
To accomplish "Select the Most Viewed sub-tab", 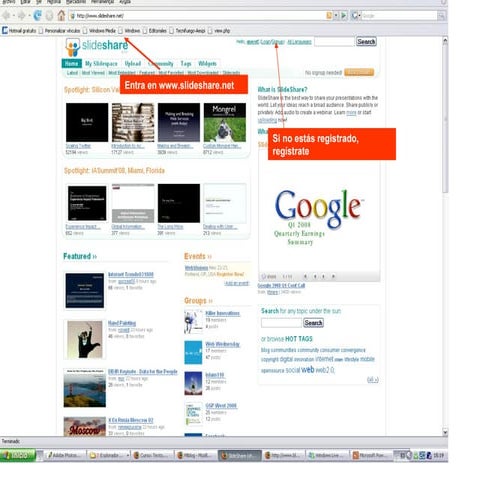I will 93,73.
